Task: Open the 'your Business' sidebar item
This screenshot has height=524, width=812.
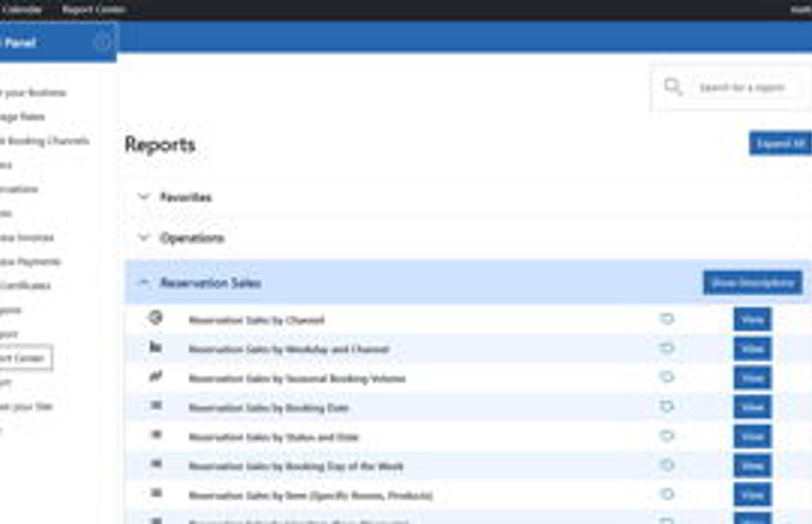Action: 33,92
